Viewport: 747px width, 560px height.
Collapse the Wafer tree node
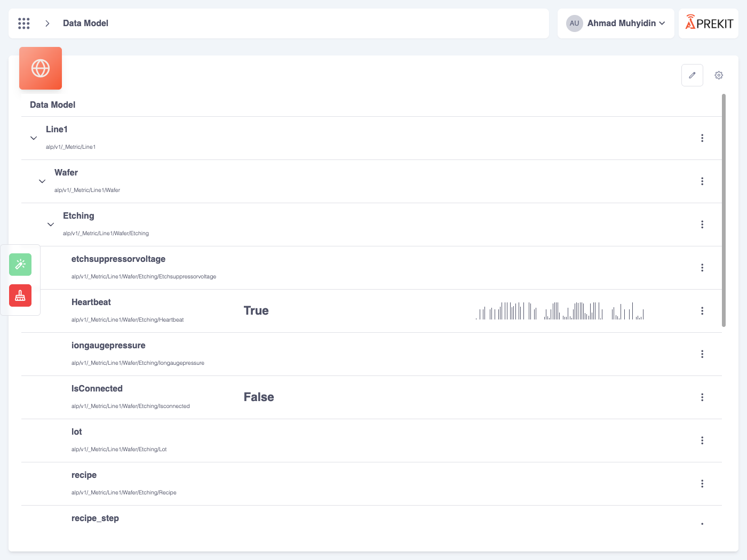pos(42,181)
